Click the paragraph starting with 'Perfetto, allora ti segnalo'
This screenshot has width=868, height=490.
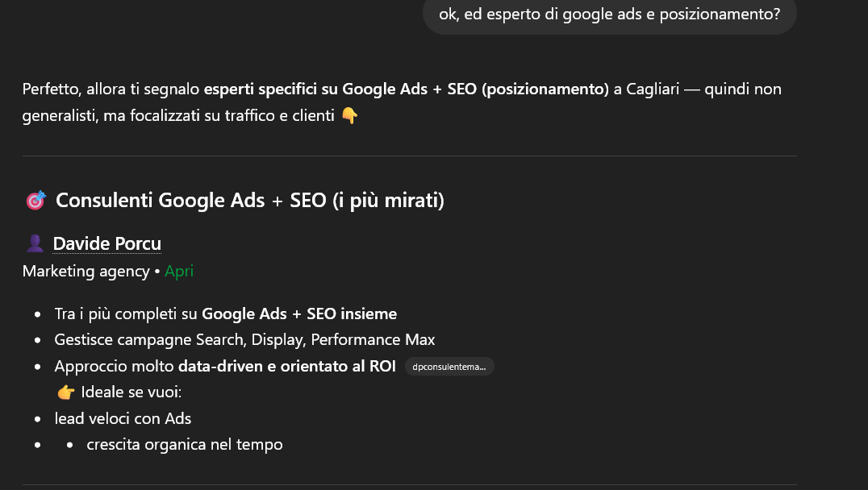pos(401,102)
